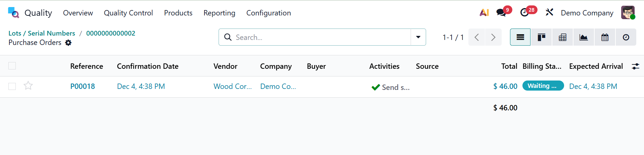
Task: Go back to Lots / Serial Numbers
Action: tap(42, 33)
